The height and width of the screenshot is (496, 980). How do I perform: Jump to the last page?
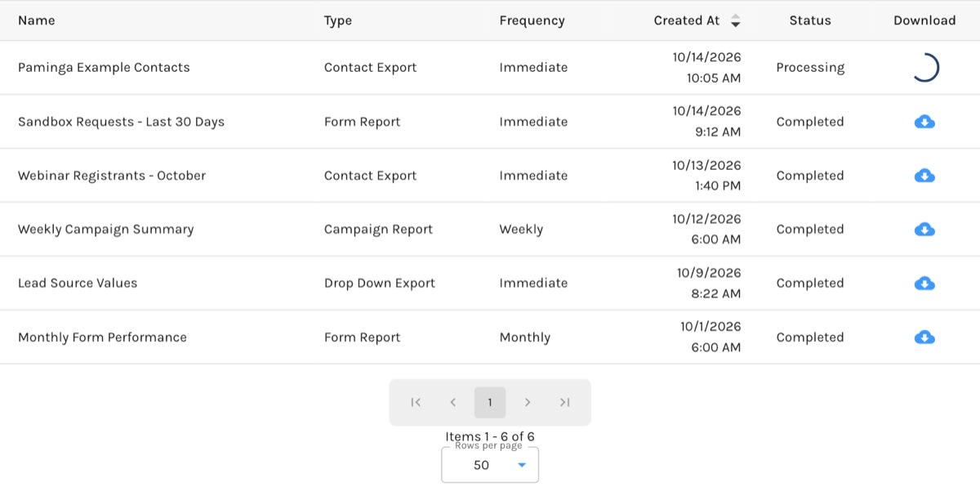[564, 402]
